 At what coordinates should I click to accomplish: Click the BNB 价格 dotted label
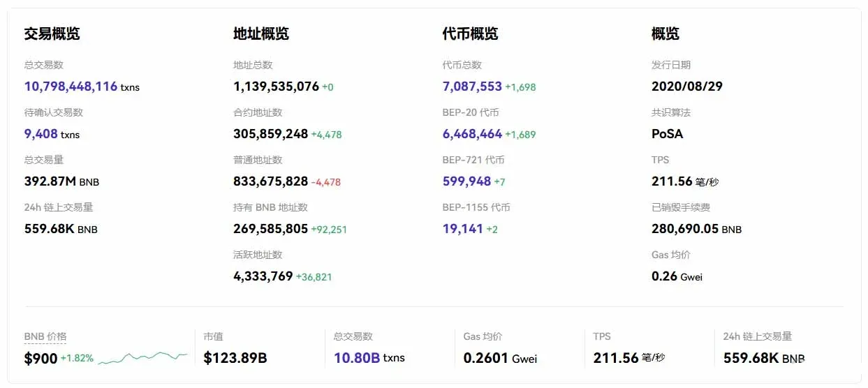[45, 336]
